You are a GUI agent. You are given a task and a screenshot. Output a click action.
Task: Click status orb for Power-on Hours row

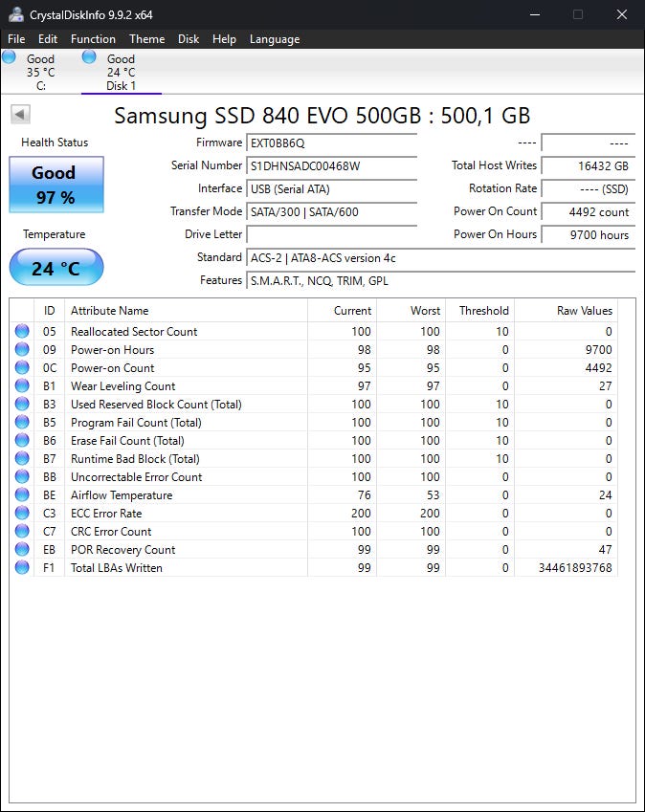pos(22,349)
